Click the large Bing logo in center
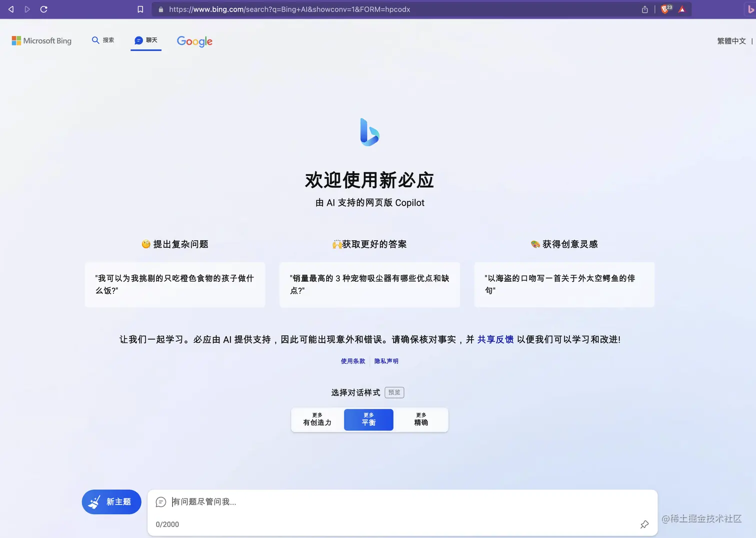This screenshot has height=538, width=756. coord(369,132)
